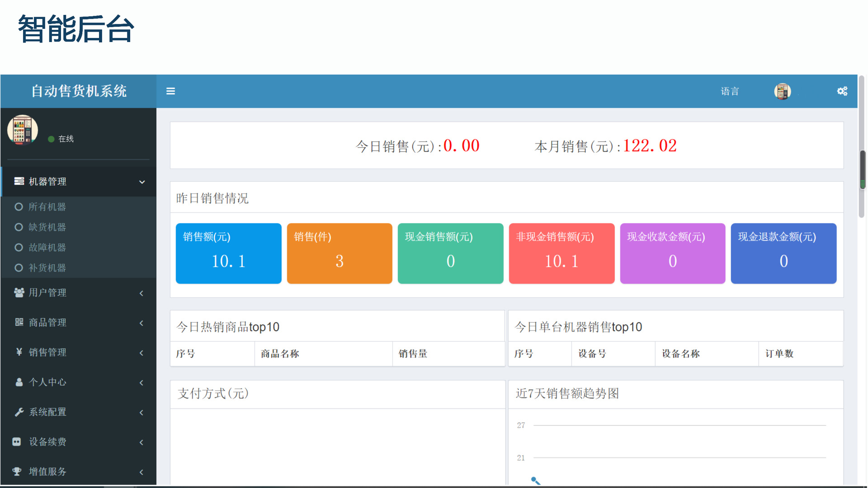This screenshot has width=868, height=488.
Task: Click the 用户管理 users icon
Action: click(19, 293)
